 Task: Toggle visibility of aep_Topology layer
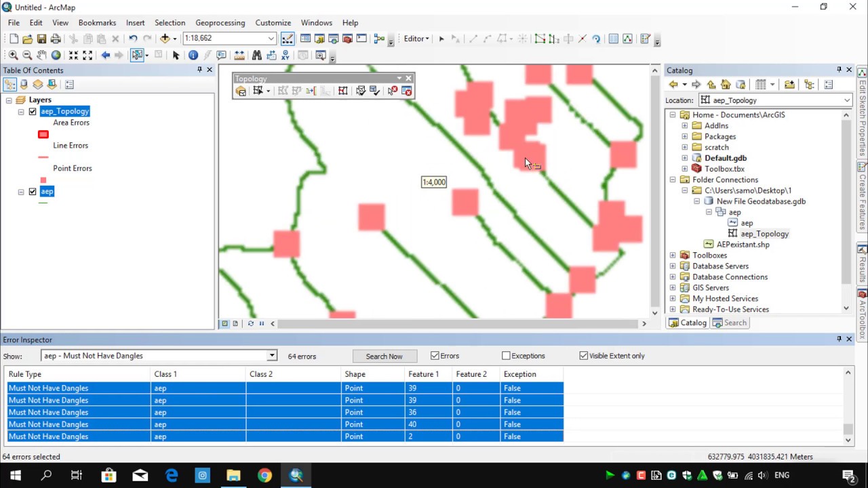[33, 112]
